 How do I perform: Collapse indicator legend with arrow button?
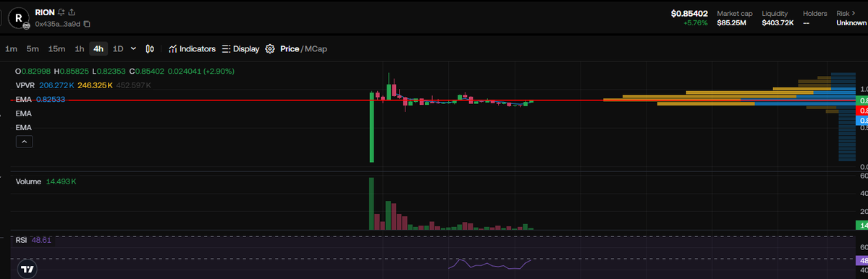click(24, 142)
